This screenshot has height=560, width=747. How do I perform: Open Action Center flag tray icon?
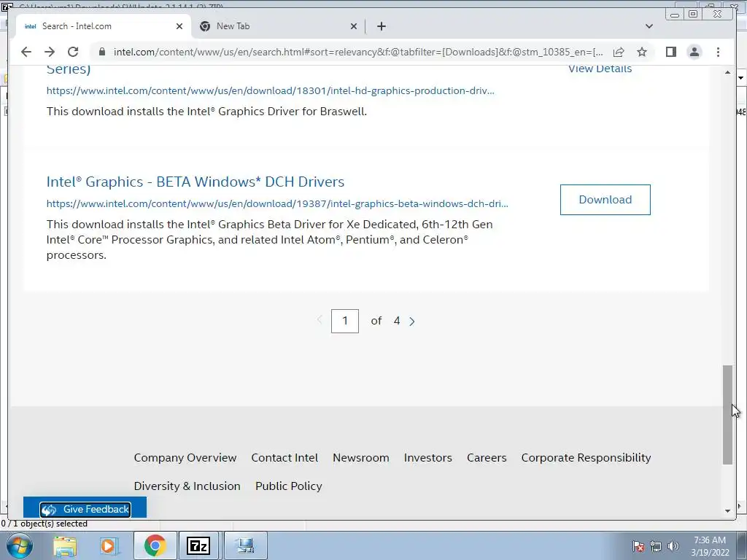coord(638,546)
